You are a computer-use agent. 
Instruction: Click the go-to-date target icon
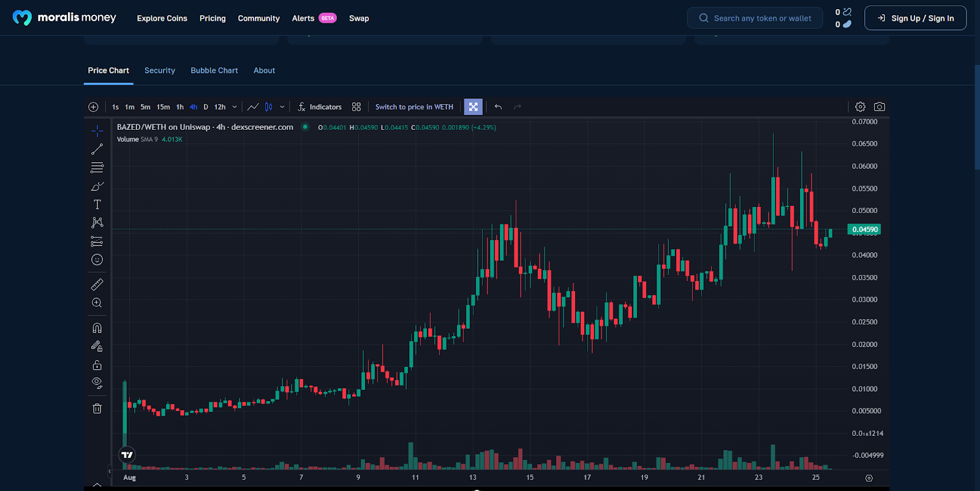869,478
